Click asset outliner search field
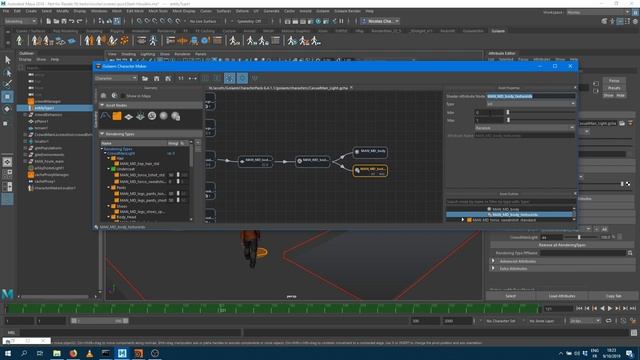This screenshot has width=640, height=360. coord(509,202)
